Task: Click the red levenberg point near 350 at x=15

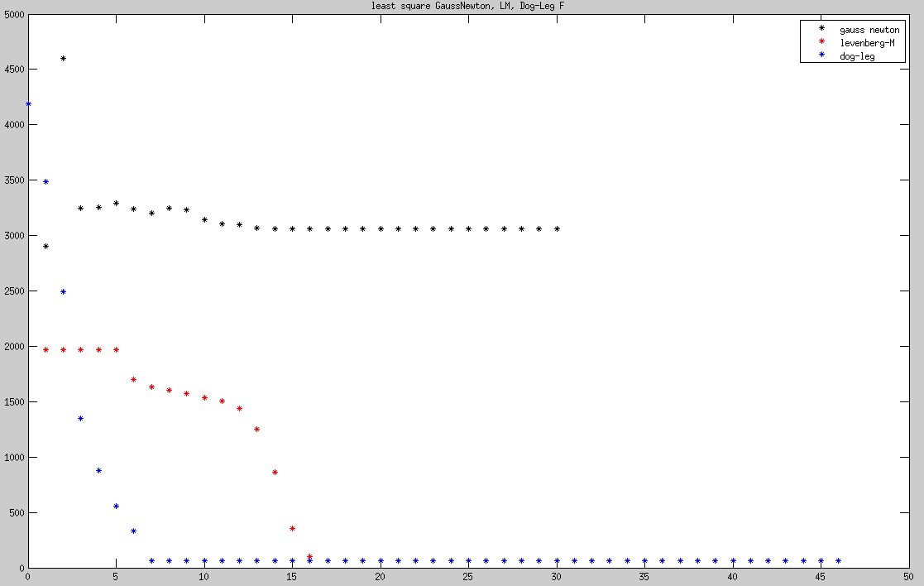Action: click(x=292, y=529)
